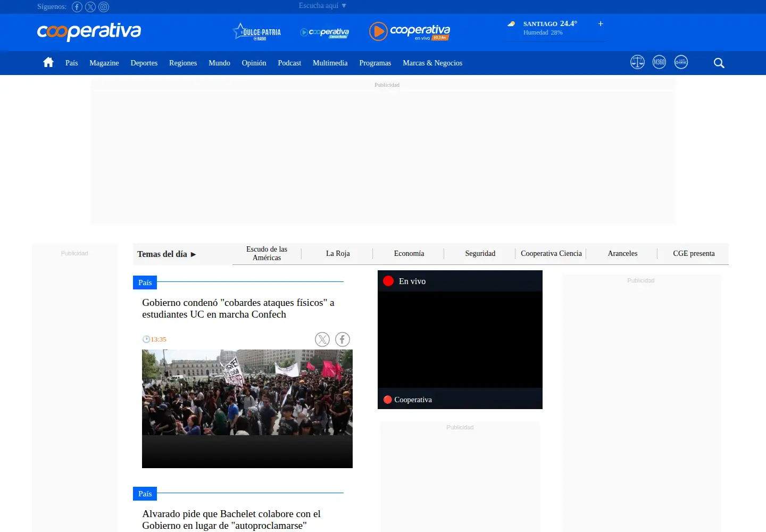Open the Alvarado pide que Bachelet headline
766x532 pixels.
(231, 520)
